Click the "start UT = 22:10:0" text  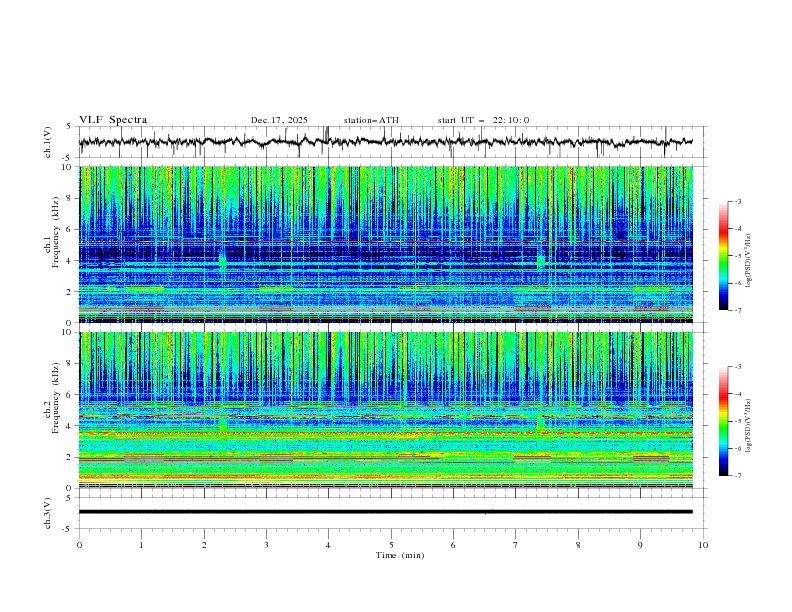[483, 120]
